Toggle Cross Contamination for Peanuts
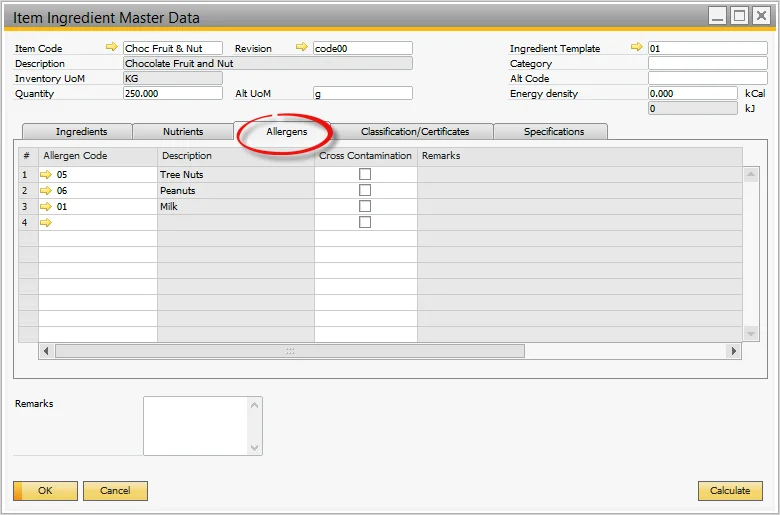780x515 pixels. [x=365, y=190]
